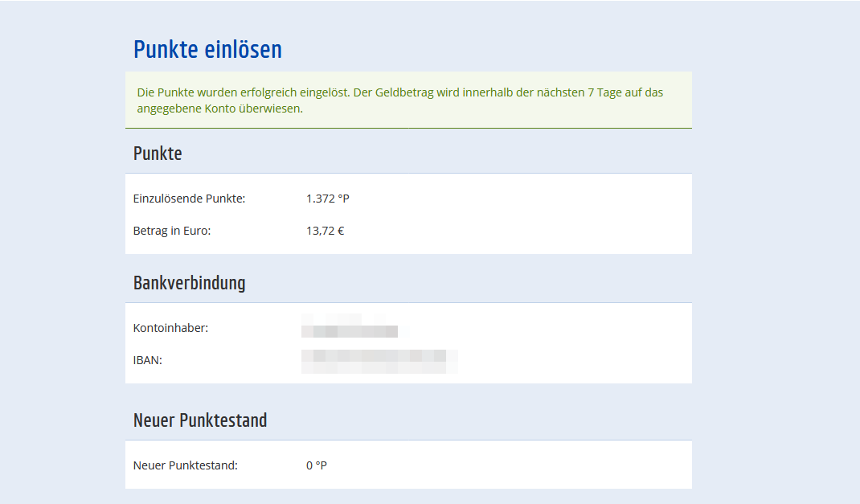Select the 'Punkte' section heading

(158, 154)
